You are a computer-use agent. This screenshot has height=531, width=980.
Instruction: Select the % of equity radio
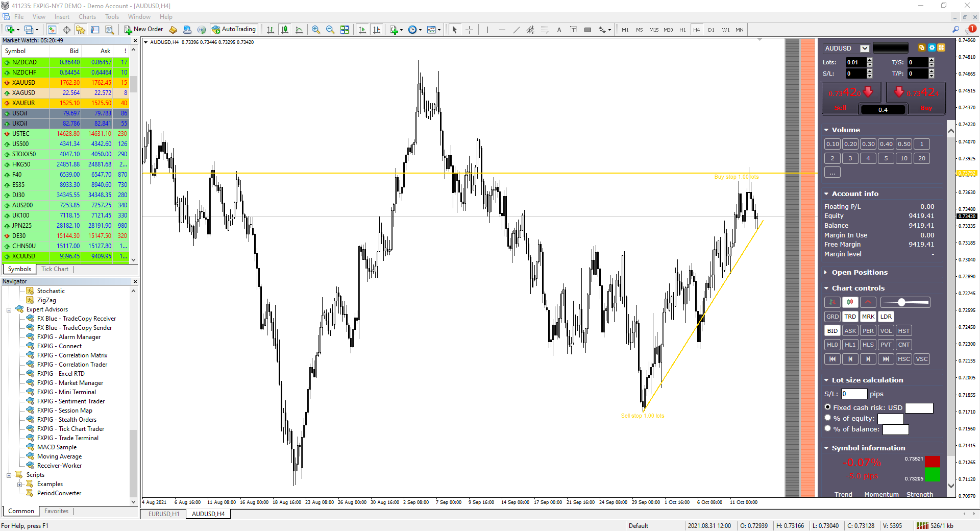coord(828,418)
